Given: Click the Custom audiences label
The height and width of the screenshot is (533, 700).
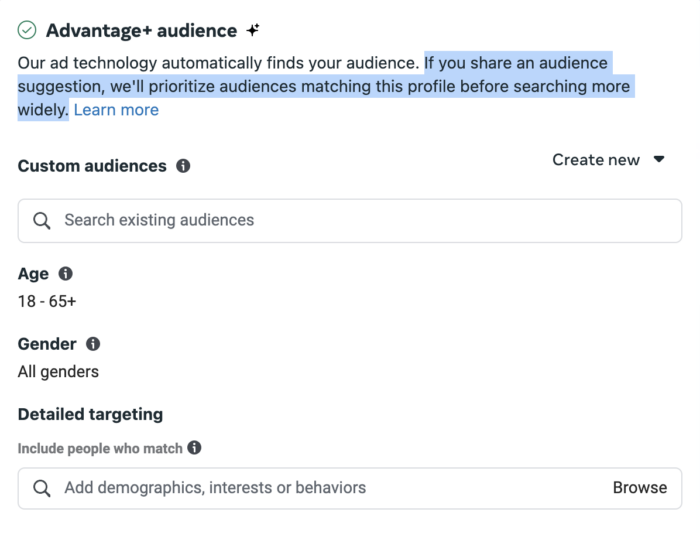Looking at the screenshot, I should click(x=92, y=166).
